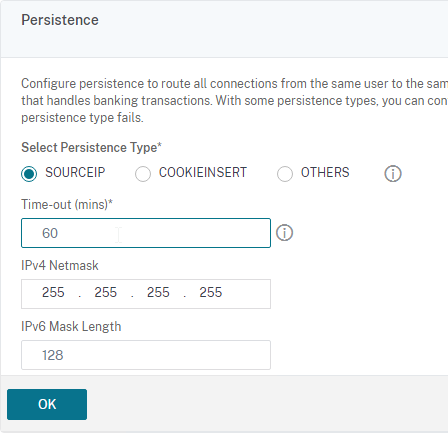The image size is (448, 433).
Task: Click the first octet of IPv4 Netmask
Action: point(53,293)
